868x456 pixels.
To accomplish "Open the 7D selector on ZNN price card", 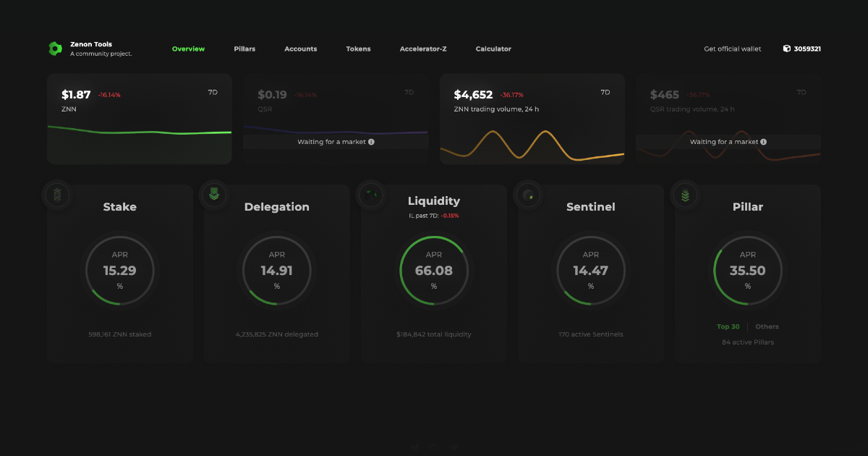I will [213, 93].
